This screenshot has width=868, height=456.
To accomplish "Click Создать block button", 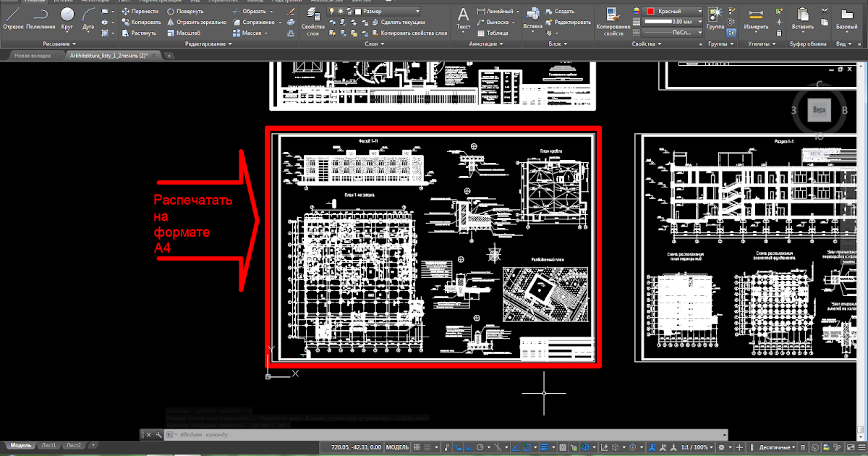I will [x=560, y=12].
